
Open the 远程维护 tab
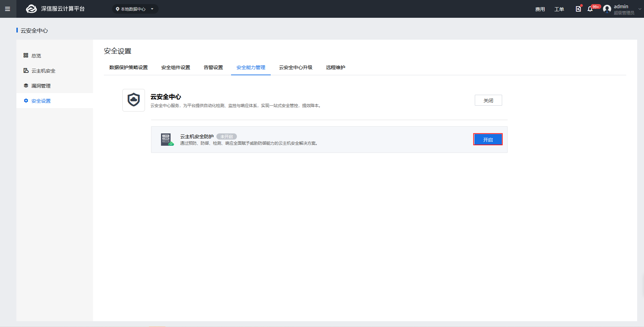coord(335,67)
